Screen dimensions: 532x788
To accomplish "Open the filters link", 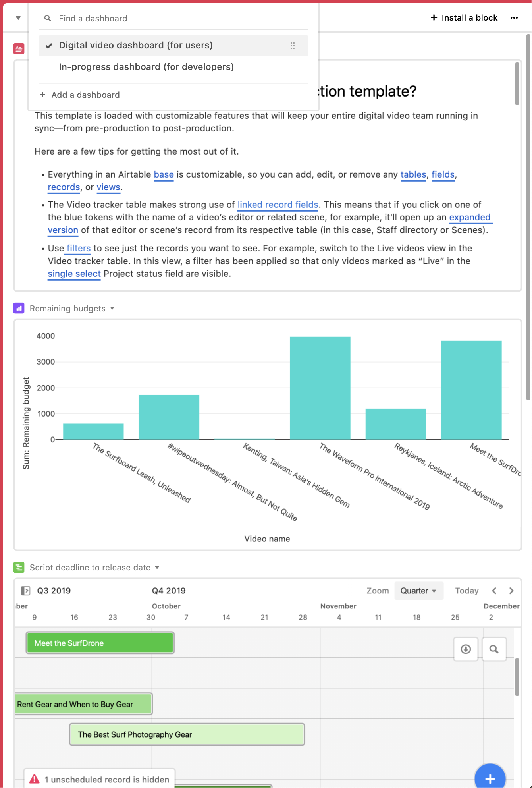I will click(79, 248).
